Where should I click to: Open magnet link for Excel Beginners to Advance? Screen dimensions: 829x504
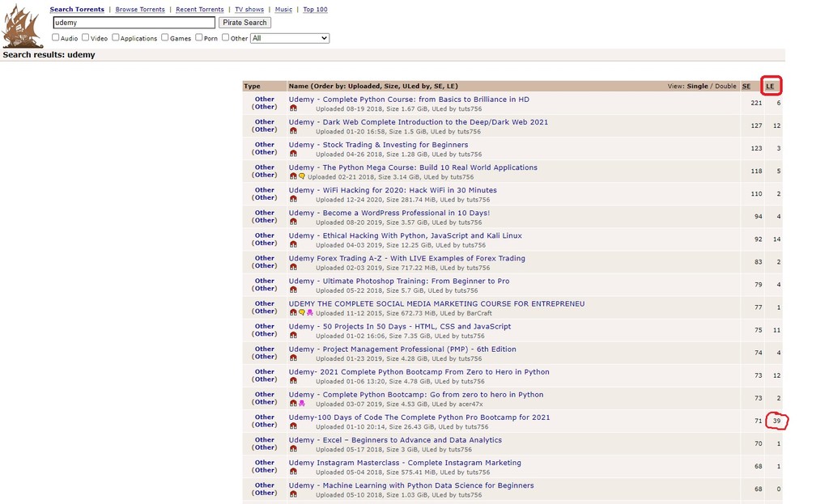pyautogui.click(x=293, y=449)
